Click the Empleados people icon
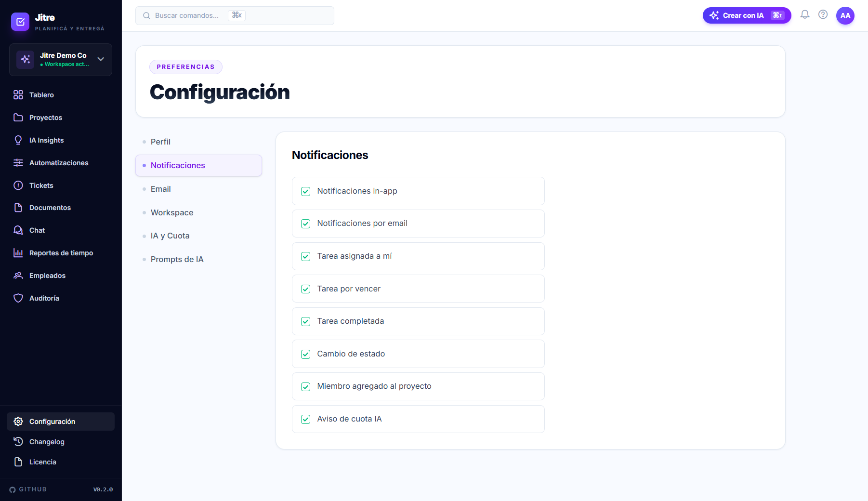The height and width of the screenshot is (501, 868). tap(18, 276)
